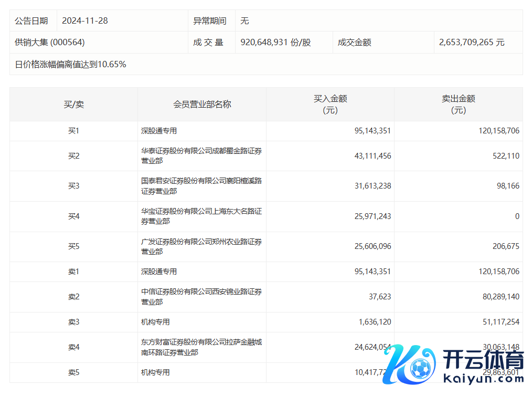
Task: Open 华泰证券 成都蜀金路 branch entry
Action: 201,156
